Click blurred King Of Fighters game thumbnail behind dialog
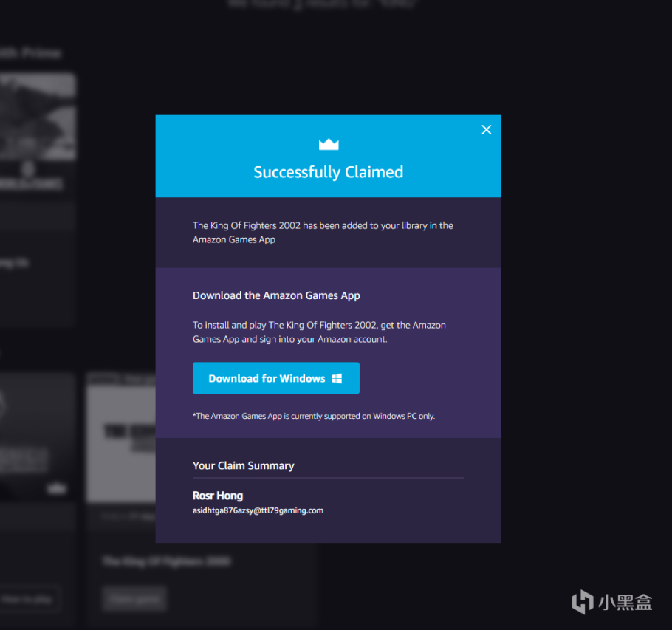The width and height of the screenshot is (672, 630). click(x=121, y=438)
